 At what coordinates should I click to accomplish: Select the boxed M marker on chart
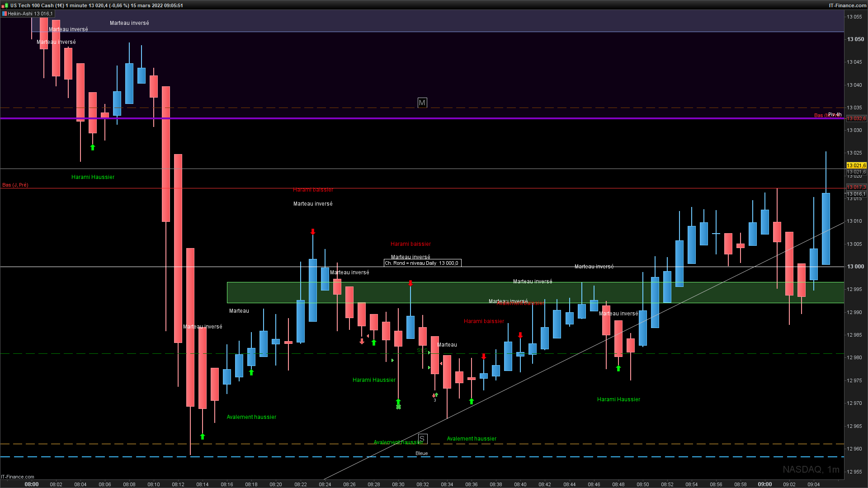click(422, 103)
